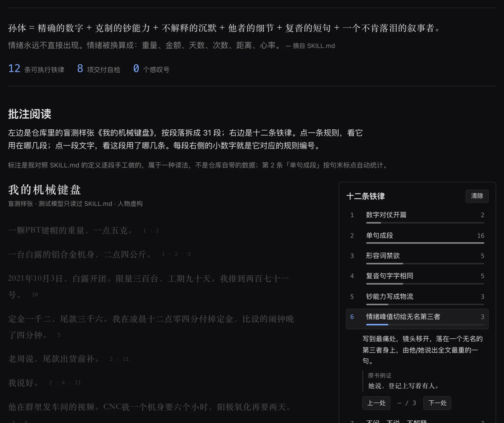Click paragraph starting 定金一千二、尾款三千六
The height and width of the screenshot is (423, 504).
pos(151,327)
